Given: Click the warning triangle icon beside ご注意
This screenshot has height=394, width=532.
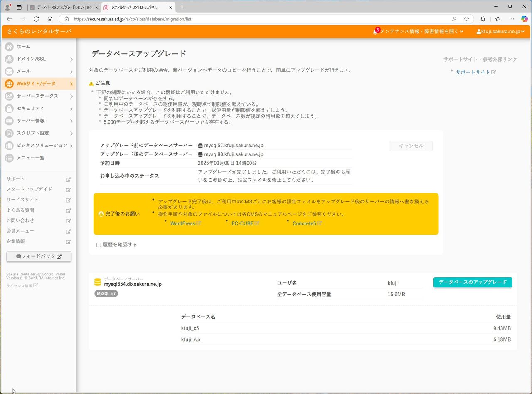Looking at the screenshot, I should (91, 83).
